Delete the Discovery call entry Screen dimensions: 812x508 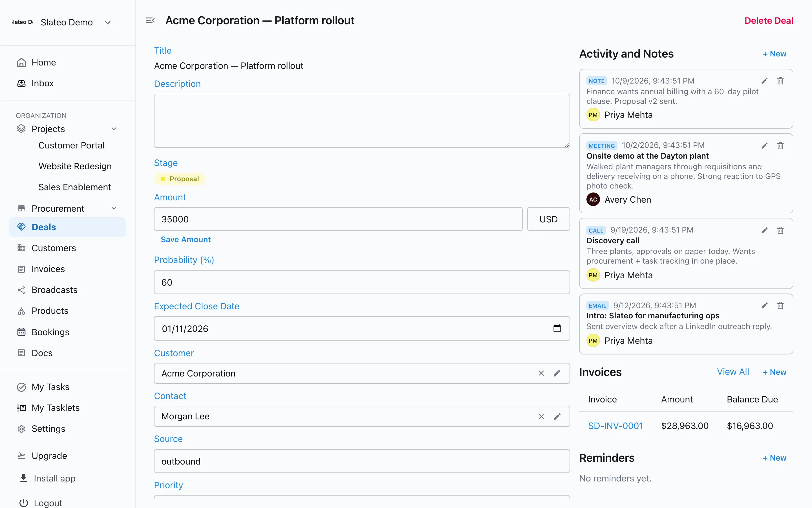coord(780,230)
